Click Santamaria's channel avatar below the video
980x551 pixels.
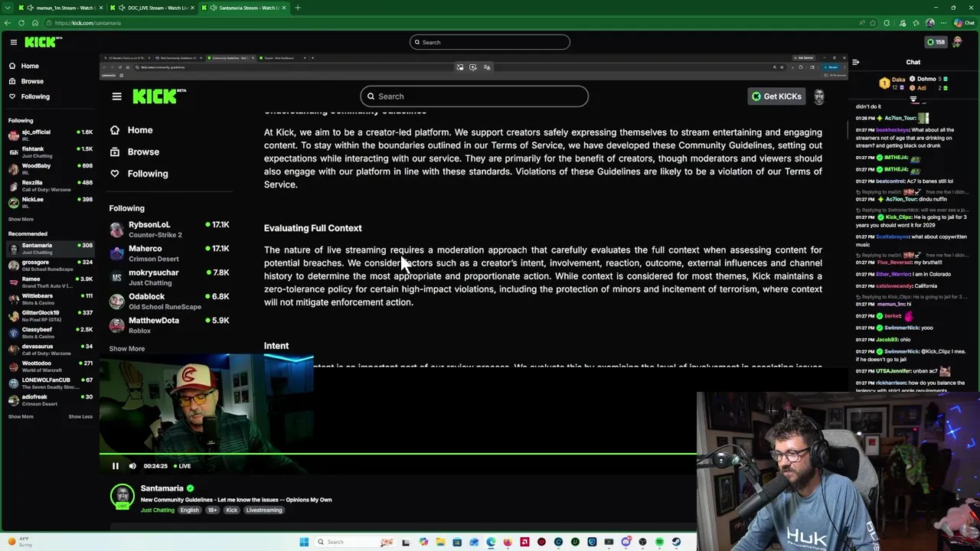[122, 496]
